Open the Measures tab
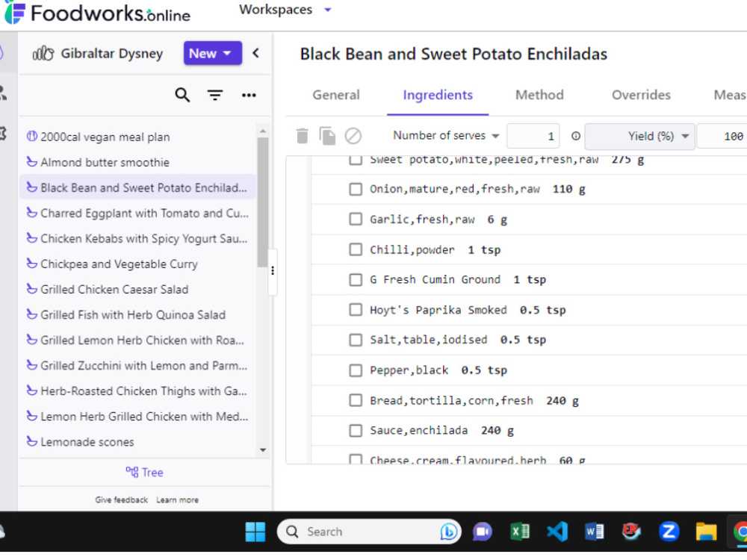The width and height of the screenshot is (747, 560). (730, 96)
